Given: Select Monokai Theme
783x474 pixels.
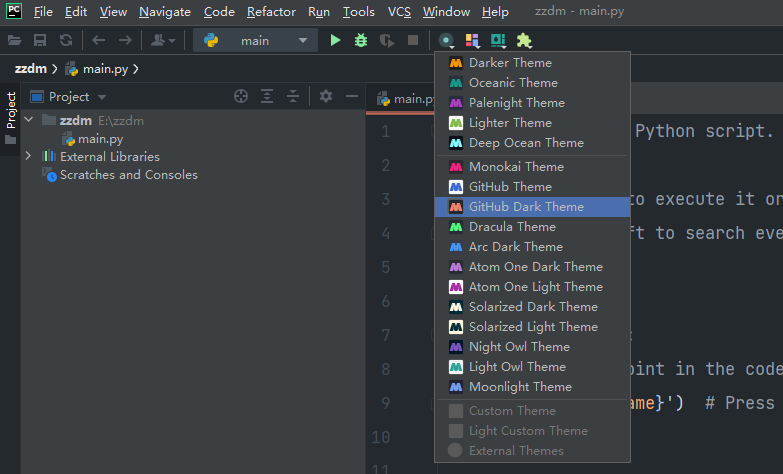Looking at the screenshot, I should (532, 167).
